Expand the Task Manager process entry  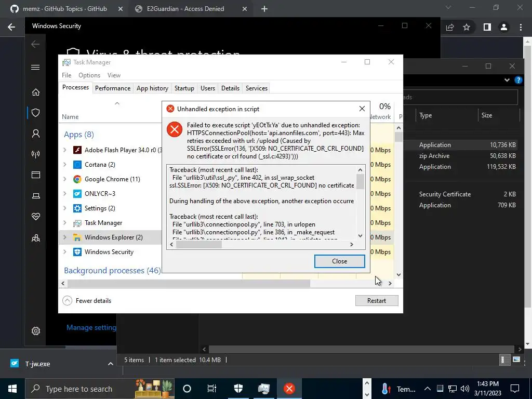point(65,222)
